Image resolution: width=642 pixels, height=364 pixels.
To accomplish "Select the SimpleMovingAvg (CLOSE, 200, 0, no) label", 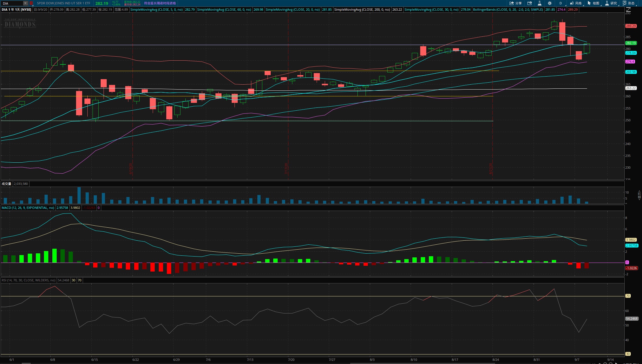I will (362, 10).
